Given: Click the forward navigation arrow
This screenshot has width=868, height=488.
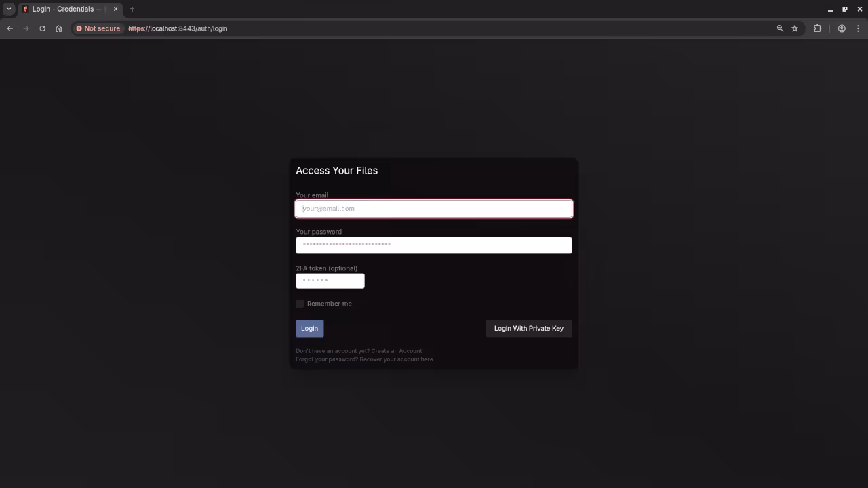Looking at the screenshot, I should [26, 28].
